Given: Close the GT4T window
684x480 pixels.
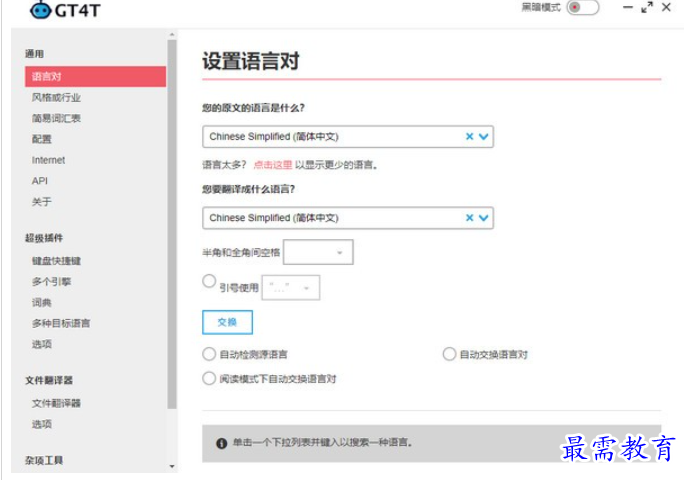Looking at the screenshot, I should click(666, 7).
